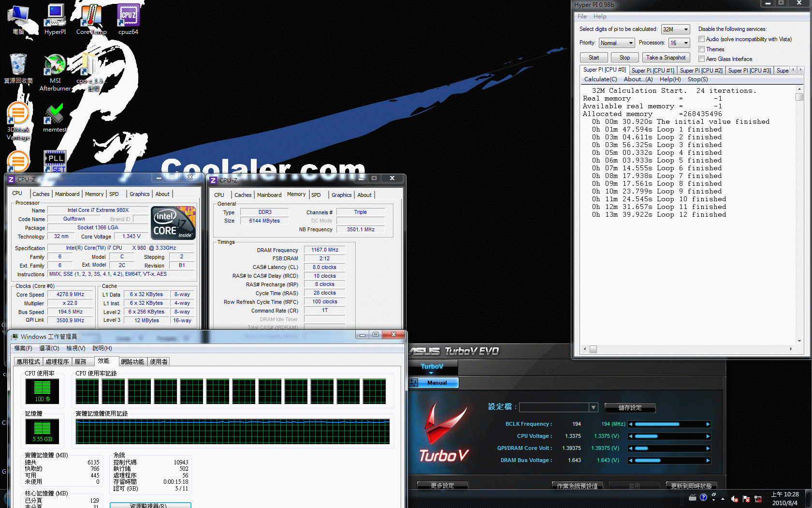Viewport: 812px width, 508px height.
Task: Click the blue help icon on the taskbar
Action: [703, 497]
